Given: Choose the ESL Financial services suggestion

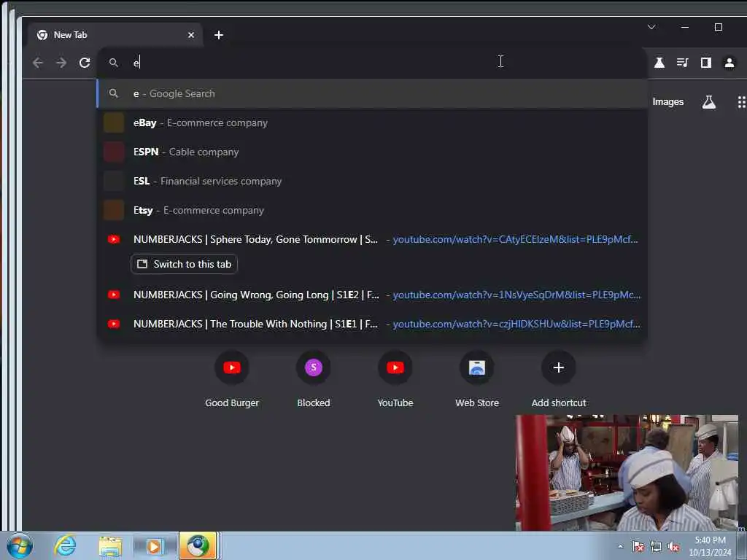Looking at the screenshot, I should (x=372, y=181).
